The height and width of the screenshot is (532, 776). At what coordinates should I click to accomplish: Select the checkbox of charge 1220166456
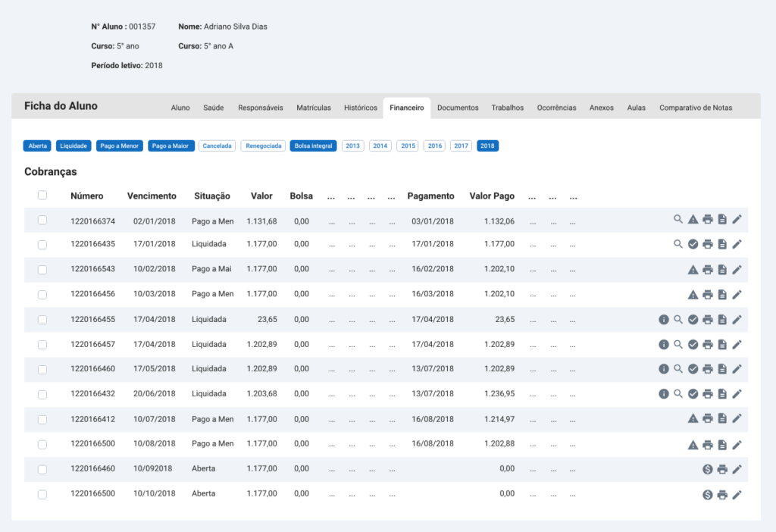[42, 295]
